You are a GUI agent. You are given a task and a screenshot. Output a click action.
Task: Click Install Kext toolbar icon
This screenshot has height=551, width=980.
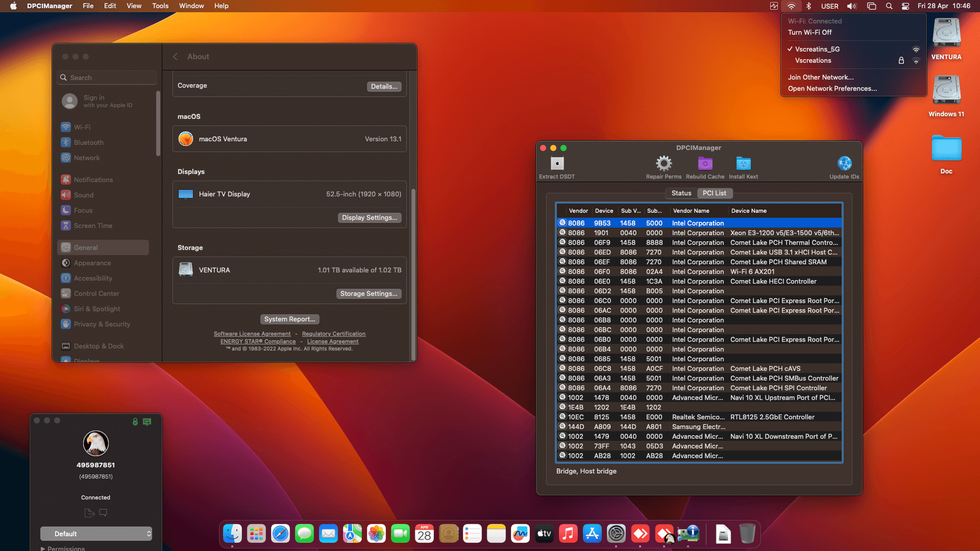tap(743, 164)
